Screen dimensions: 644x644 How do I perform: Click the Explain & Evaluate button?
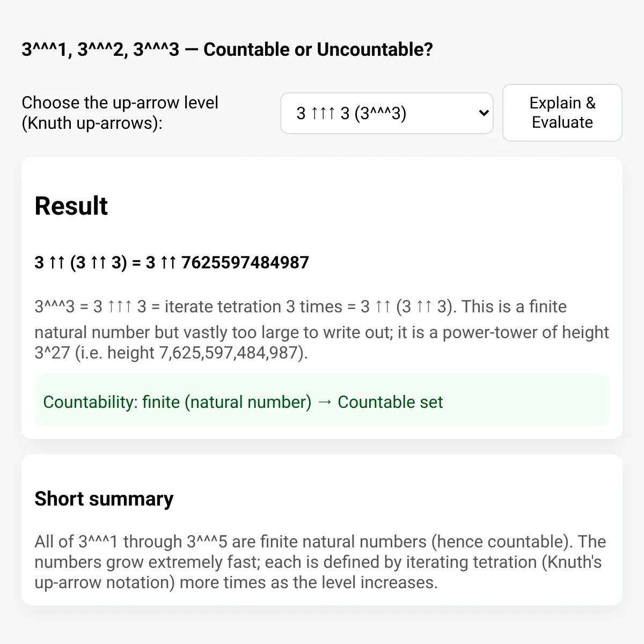click(562, 113)
